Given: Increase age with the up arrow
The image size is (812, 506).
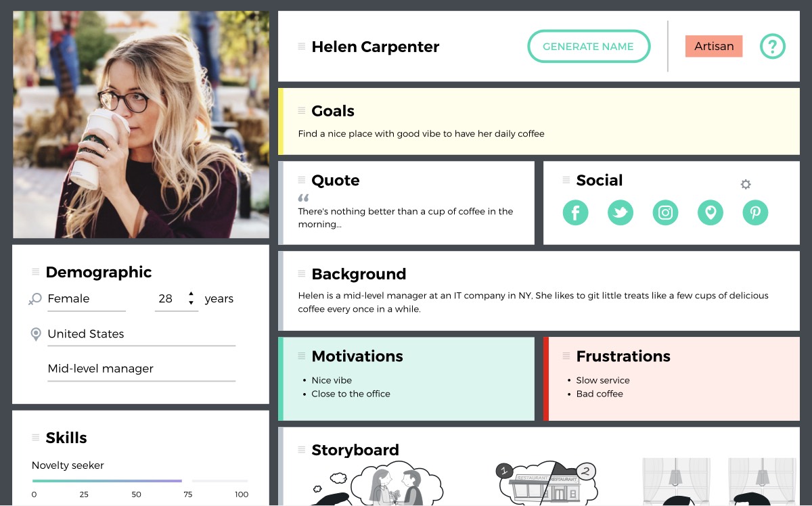Looking at the screenshot, I should click(x=191, y=294).
